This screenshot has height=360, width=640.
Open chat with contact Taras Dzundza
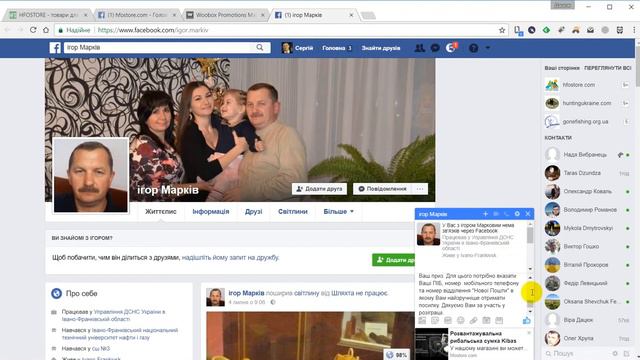pos(587,173)
